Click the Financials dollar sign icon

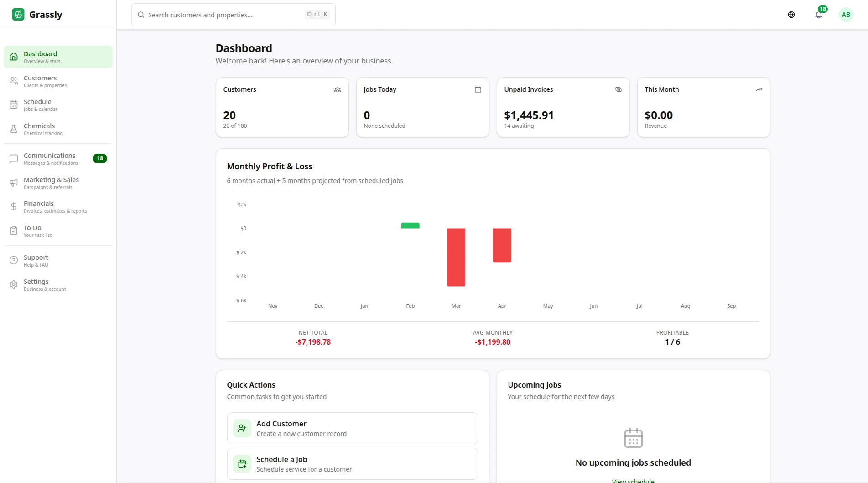pos(14,207)
